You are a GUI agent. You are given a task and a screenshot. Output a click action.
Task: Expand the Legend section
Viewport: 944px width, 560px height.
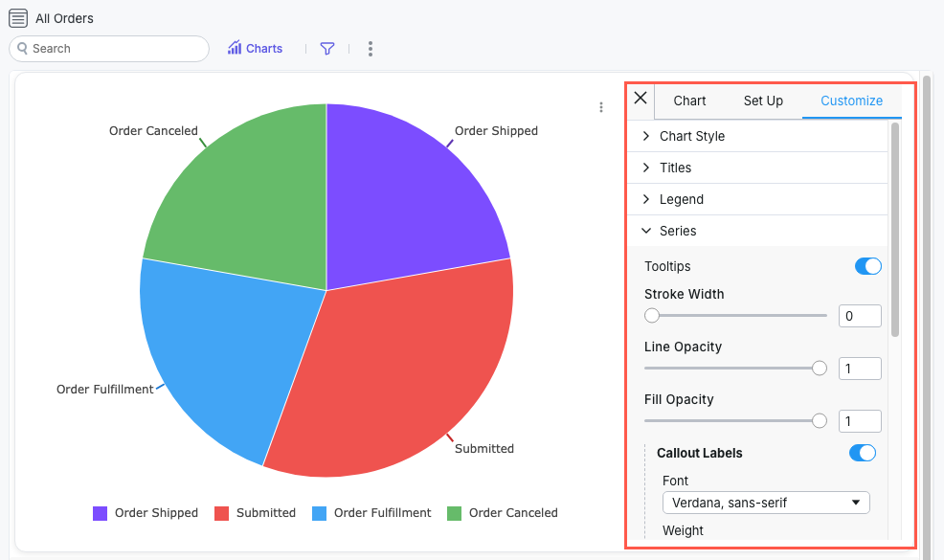point(647,198)
